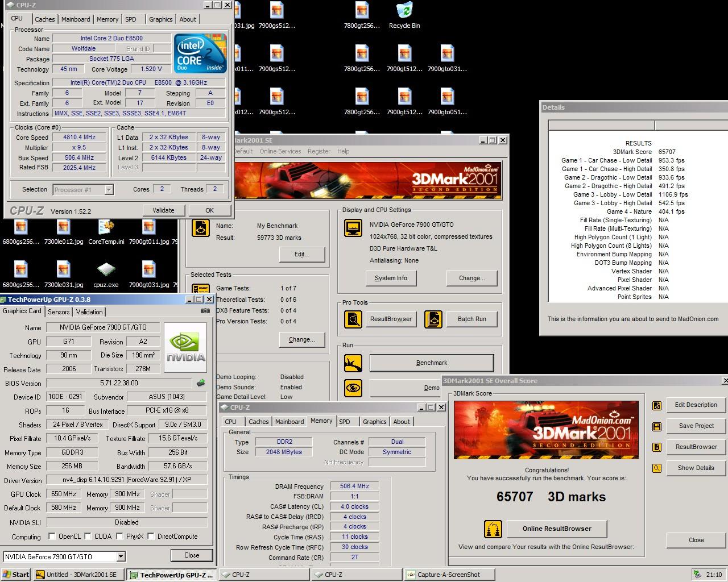Click the Batch Run icon in 3DMark
This screenshot has height=582, width=728.
(x=433, y=319)
